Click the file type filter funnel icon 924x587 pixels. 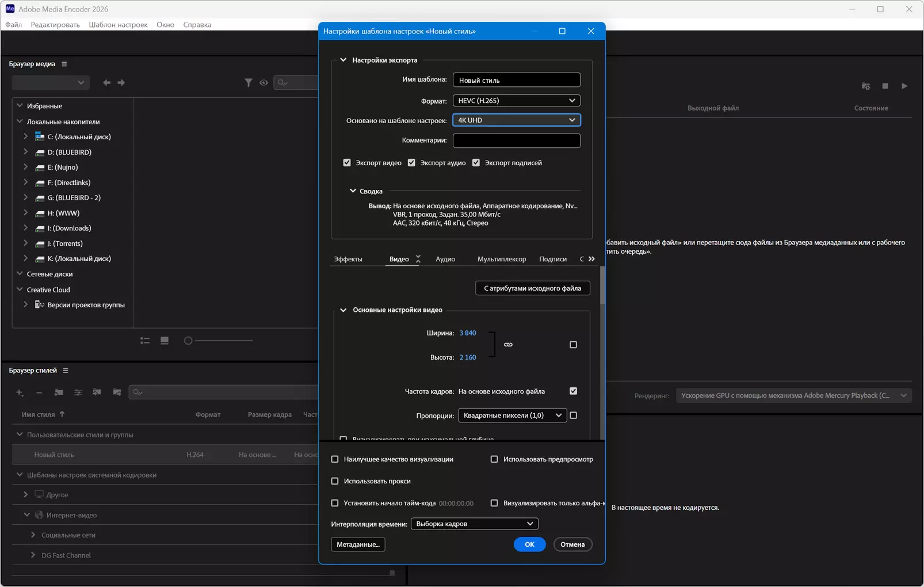coord(248,83)
